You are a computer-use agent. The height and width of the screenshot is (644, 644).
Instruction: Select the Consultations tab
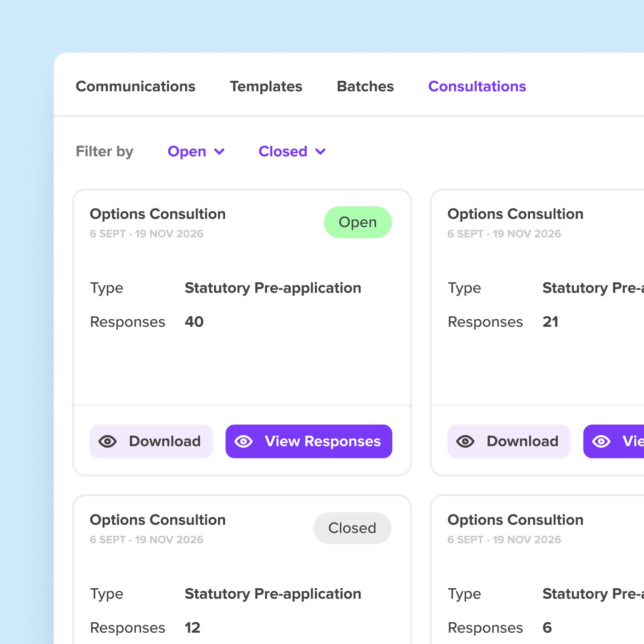pyautogui.click(x=477, y=86)
